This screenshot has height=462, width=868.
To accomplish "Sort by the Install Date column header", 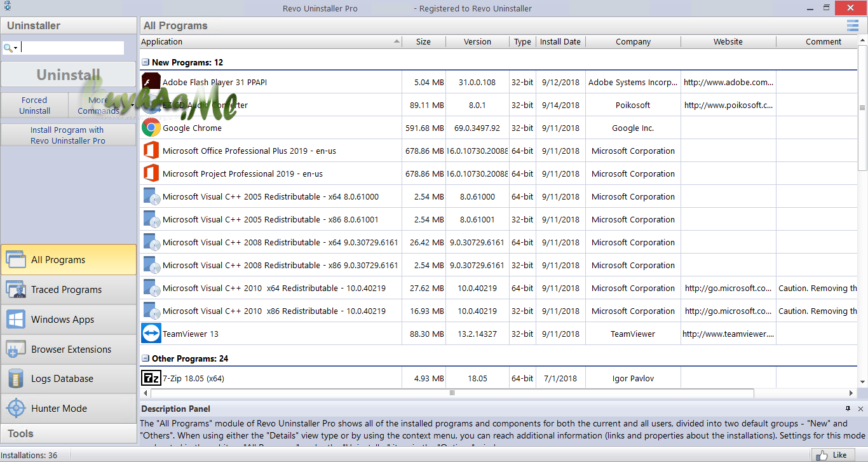I will pyautogui.click(x=560, y=42).
